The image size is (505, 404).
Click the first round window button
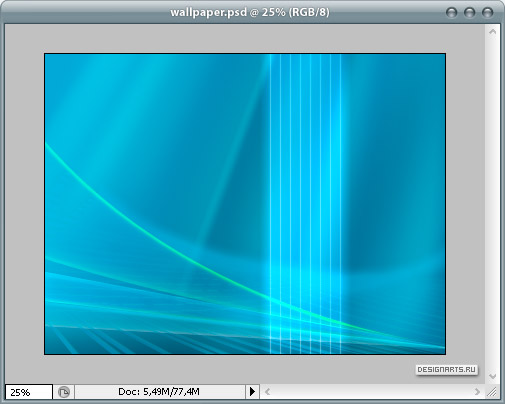tap(451, 13)
